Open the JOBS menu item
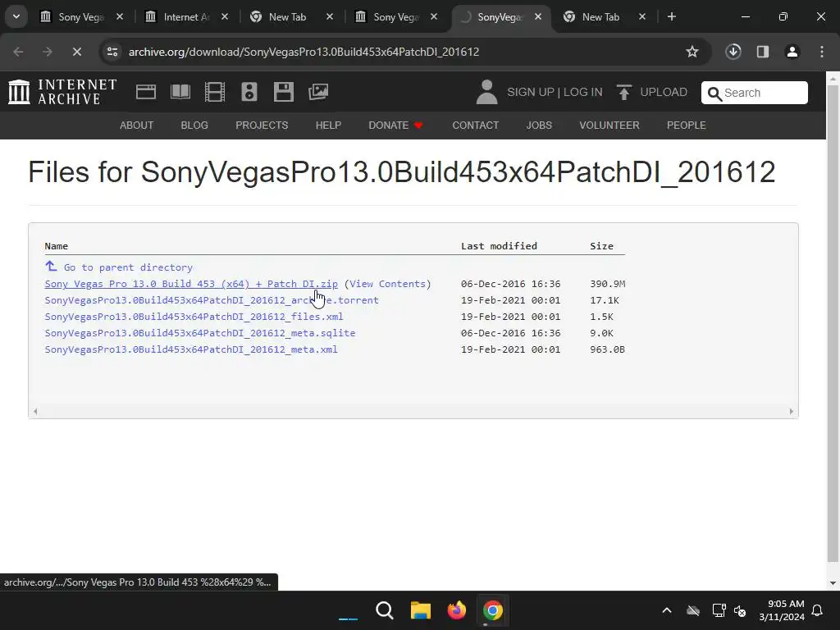Screen dimensions: 840x630 click(539, 126)
